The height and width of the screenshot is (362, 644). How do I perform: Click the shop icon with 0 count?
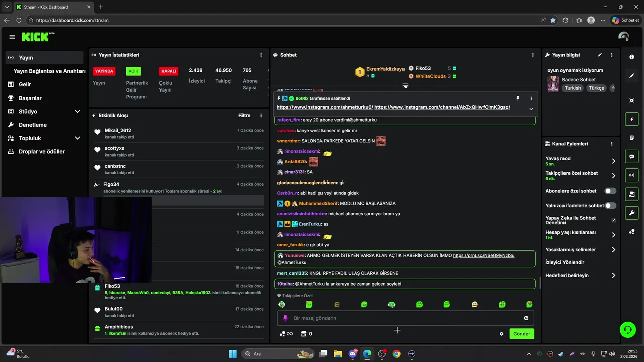306,334
